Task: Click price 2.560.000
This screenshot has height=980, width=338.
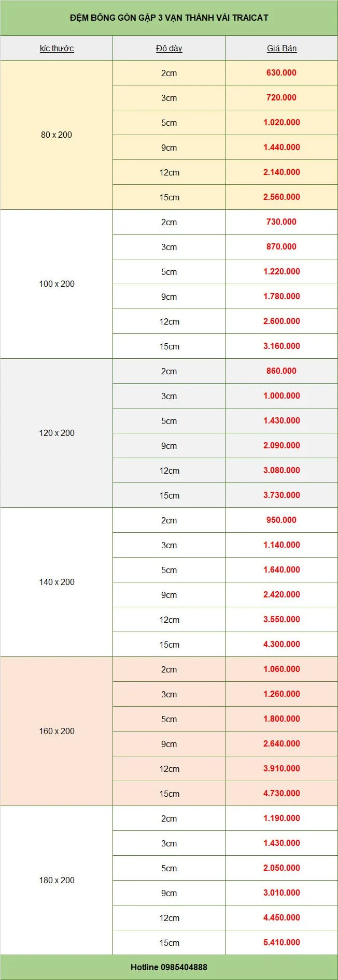Action: (x=281, y=197)
